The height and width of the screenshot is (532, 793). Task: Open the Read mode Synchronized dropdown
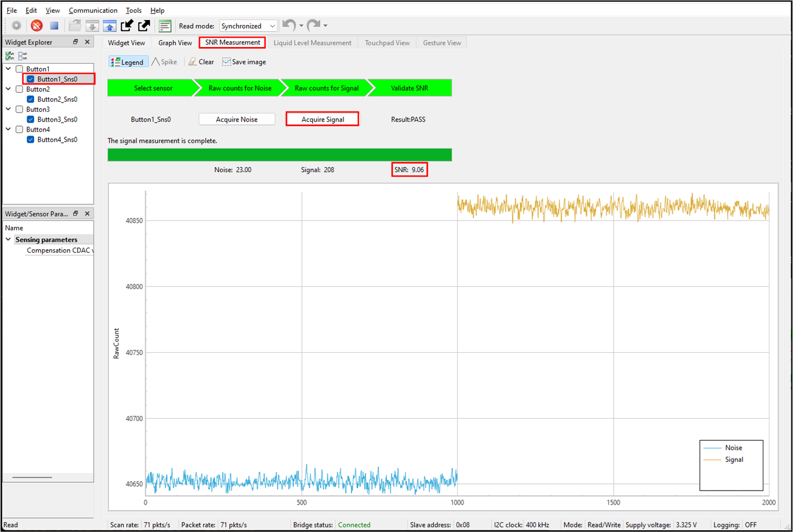click(248, 26)
